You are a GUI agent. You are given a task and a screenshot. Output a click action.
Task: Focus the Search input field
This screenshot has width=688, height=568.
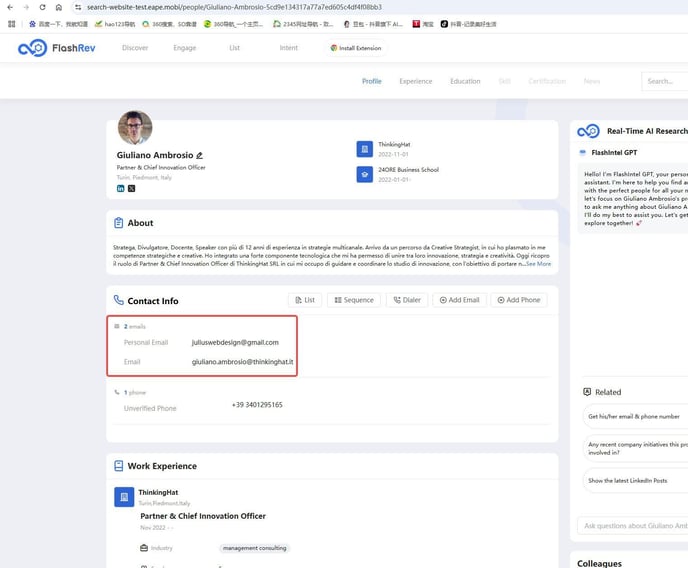pyautogui.click(x=664, y=82)
